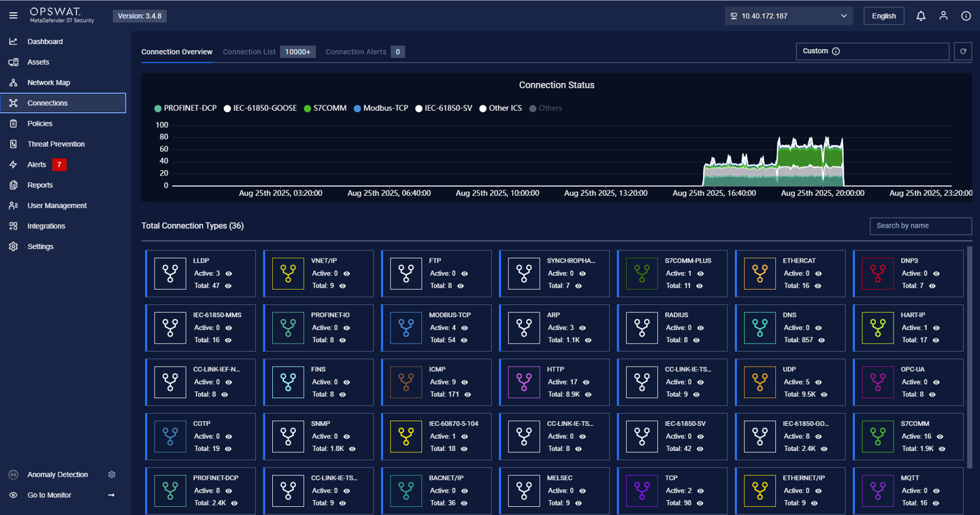The height and width of the screenshot is (515, 980).
Task: Click the TCP purple connection icon
Action: [642, 491]
